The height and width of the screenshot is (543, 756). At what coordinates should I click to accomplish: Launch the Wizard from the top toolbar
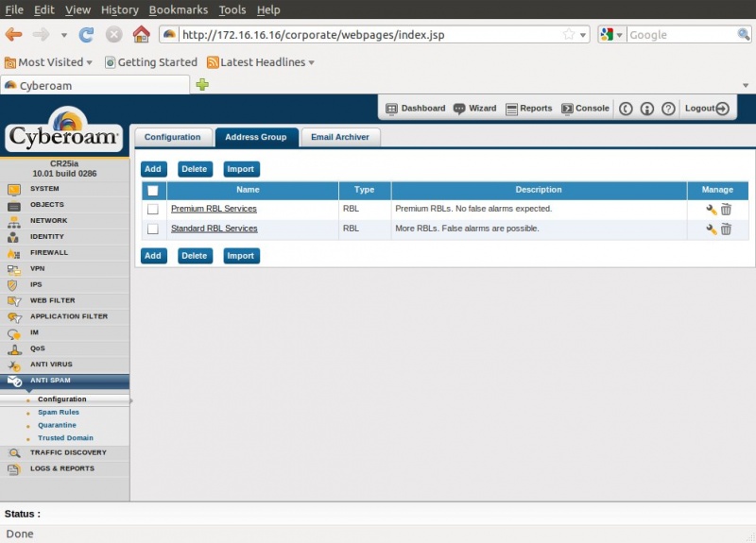[474, 109]
